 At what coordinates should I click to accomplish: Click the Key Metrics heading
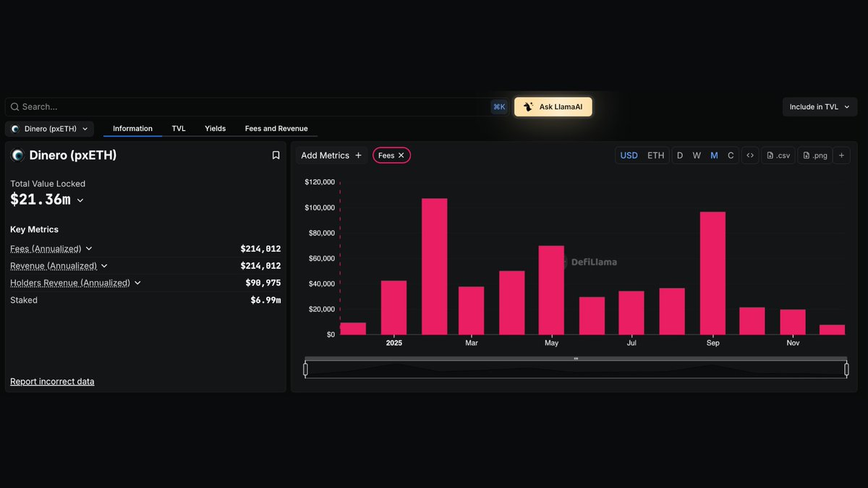pos(34,229)
